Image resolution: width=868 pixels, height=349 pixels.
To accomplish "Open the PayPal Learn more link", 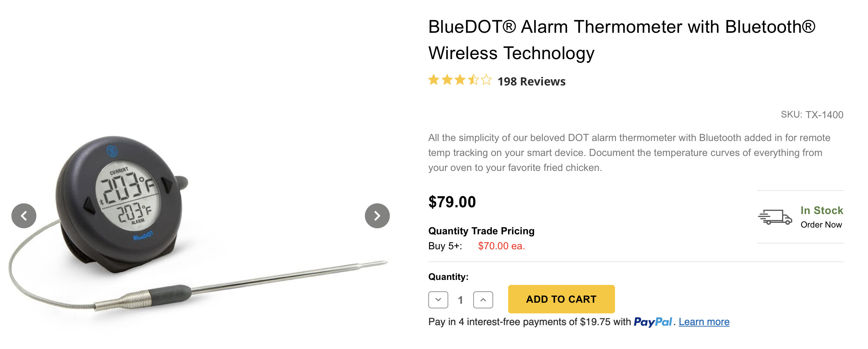I will pyautogui.click(x=704, y=322).
